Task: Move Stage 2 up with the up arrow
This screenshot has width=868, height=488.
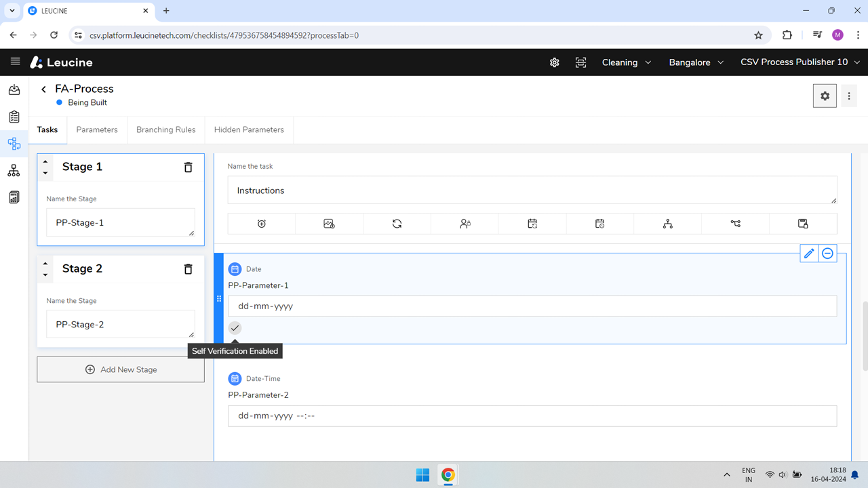Action: pos(45,264)
